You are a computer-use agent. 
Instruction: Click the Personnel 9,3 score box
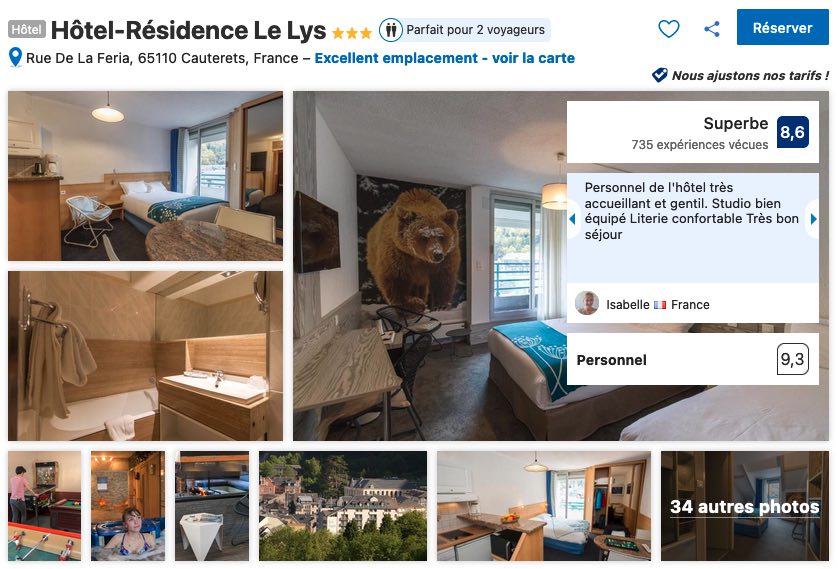(x=693, y=360)
